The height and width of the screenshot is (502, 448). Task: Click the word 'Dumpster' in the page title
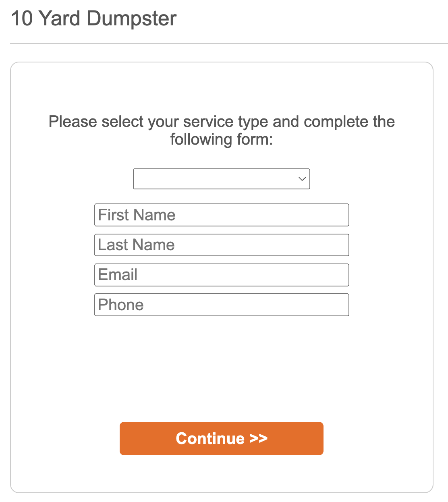tap(132, 19)
